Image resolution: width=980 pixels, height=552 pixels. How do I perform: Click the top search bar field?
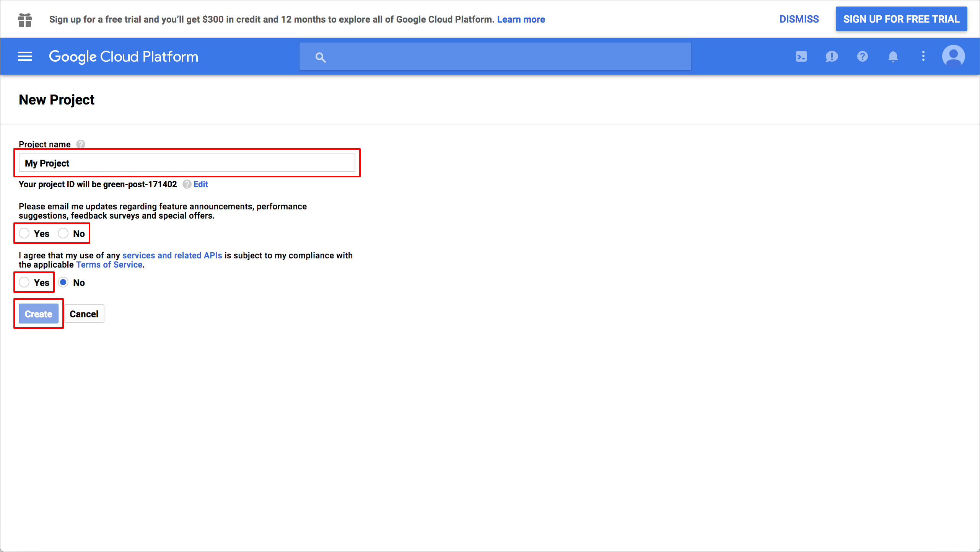click(495, 56)
